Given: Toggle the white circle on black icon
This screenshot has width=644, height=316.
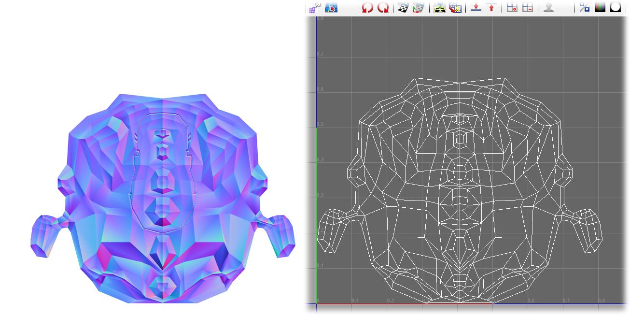Looking at the screenshot, I should coord(616,7).
